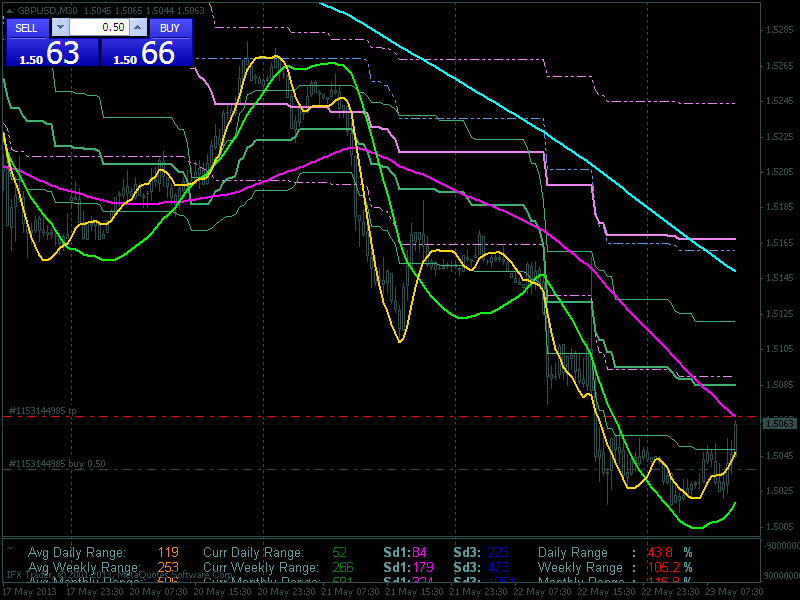Click the 1.5025 price axis label
The width and height of the screenshot is (800, 600).
point(780,491)
